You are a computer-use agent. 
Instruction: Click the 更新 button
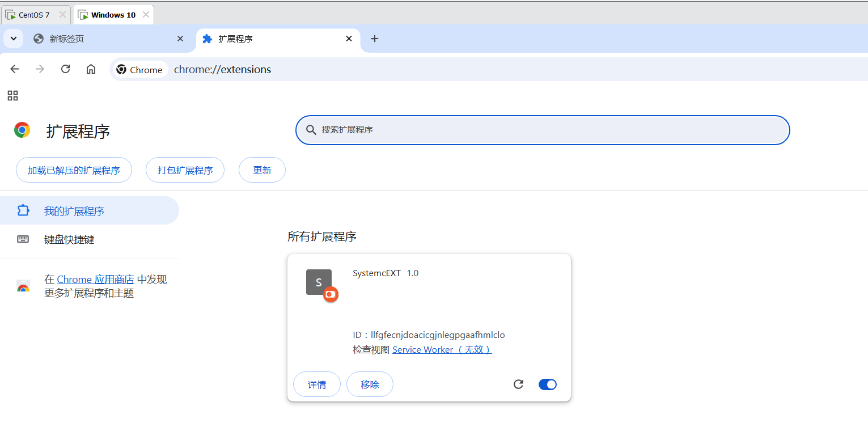[x=262, y=170]
